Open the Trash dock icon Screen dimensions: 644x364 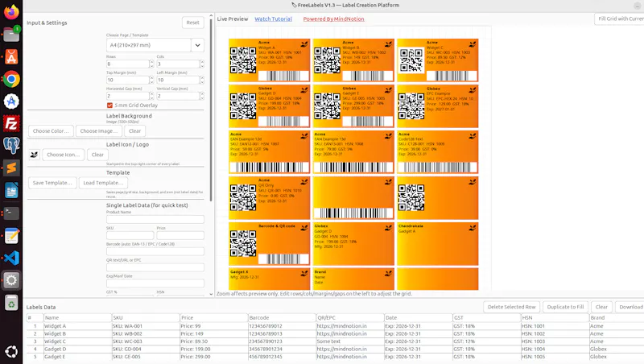tap(11, 303)
